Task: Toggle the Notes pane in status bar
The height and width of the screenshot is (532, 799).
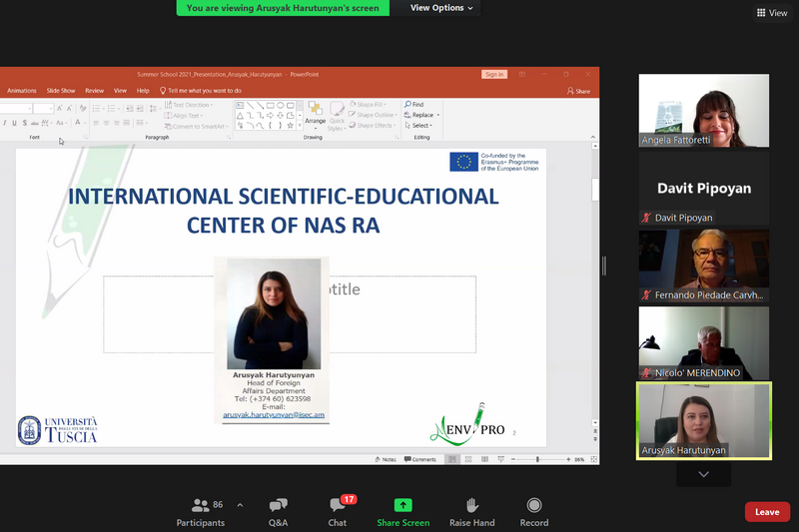Action: click(x=386, y=459)
